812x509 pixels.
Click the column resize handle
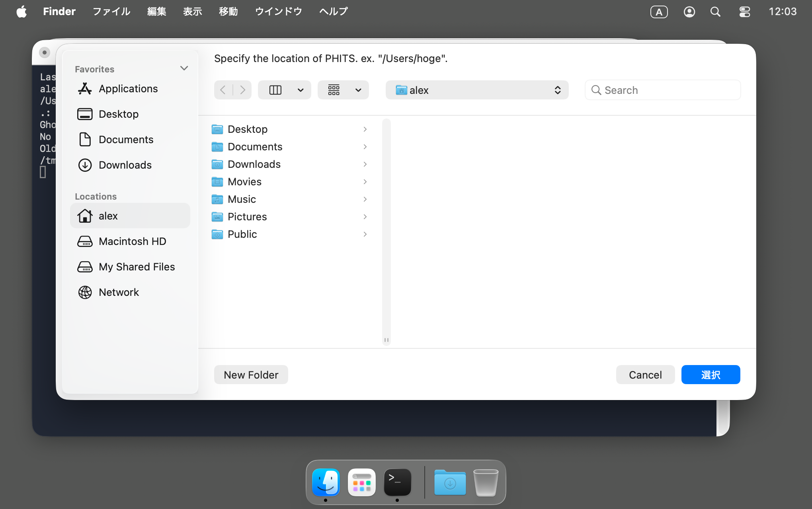coord(386,340)
